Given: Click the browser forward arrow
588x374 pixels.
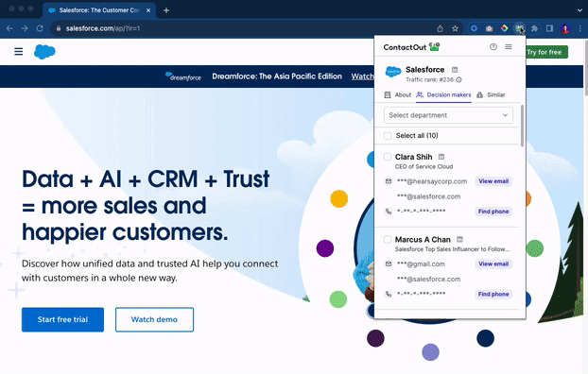Looking at the screenshot, I should click(x=25, y=28).
